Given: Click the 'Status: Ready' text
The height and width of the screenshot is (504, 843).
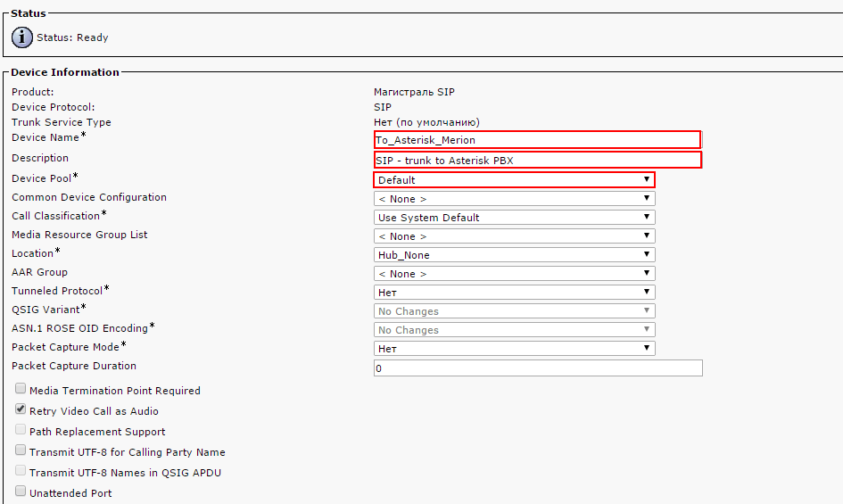Looking at the screenshot, I should [x=72, y=37].
